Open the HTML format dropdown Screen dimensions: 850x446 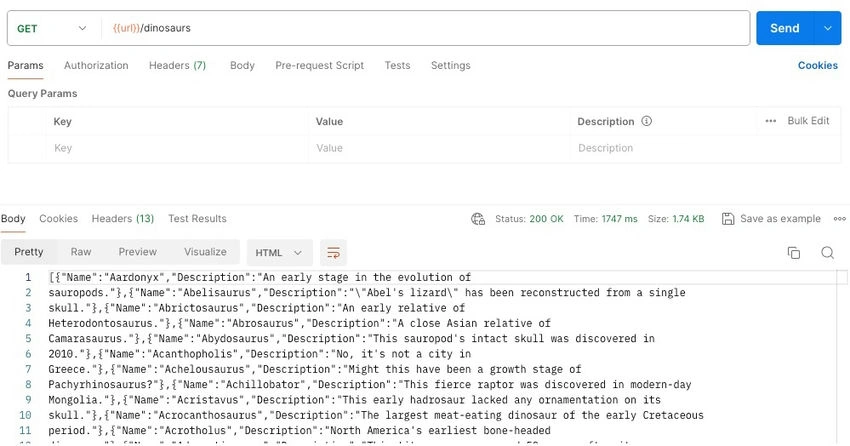pyautogui.click(x=279, y=253)
